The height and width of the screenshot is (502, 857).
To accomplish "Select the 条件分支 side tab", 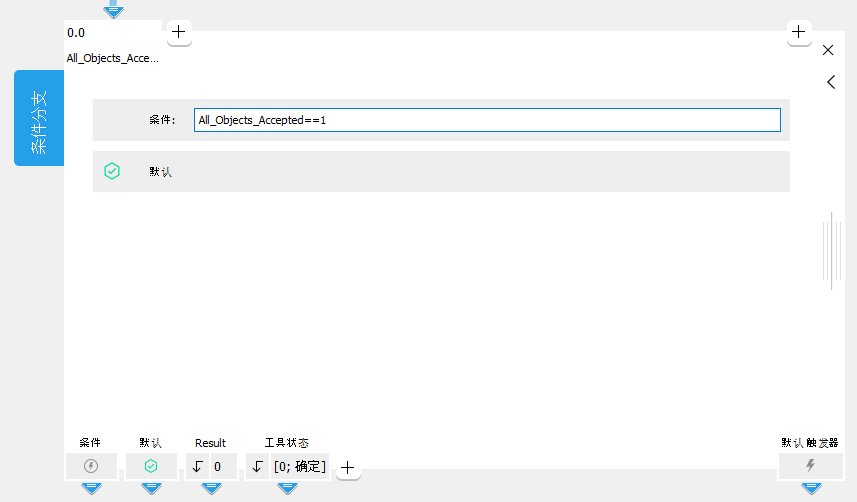I will pos(39,118).
